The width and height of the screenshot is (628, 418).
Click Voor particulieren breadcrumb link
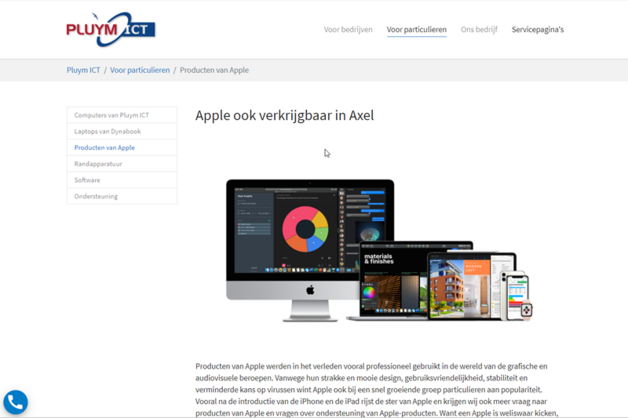point(139,71)
